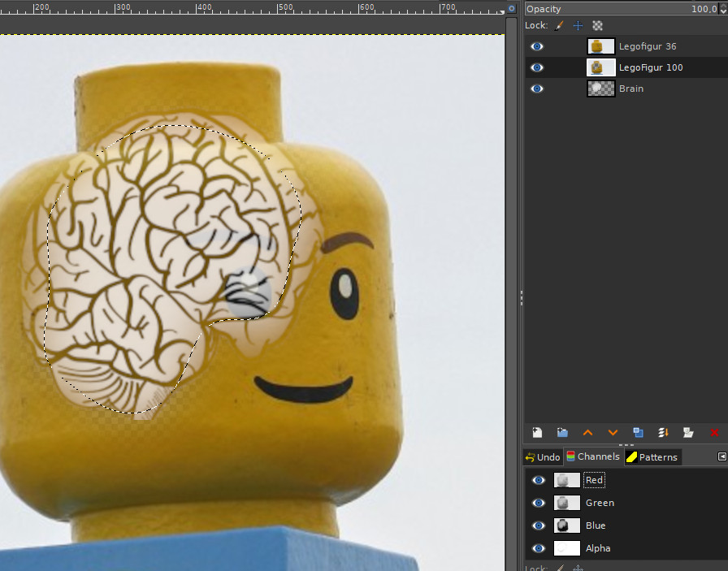Click the Lego figure's eye on canvas
Screen dimensions: 728x571
click(x=344, y=293)
